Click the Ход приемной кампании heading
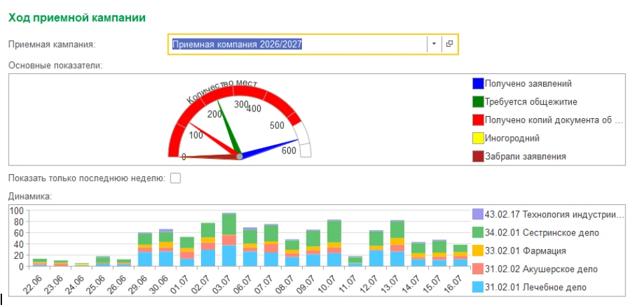The height and width of the screenshot is (307, 644). (x=77, y=18)
